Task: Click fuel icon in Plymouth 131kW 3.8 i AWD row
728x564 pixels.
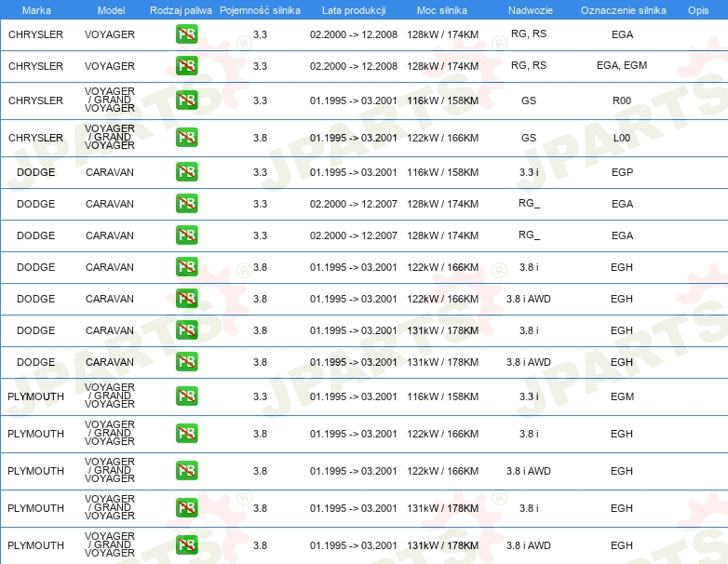Action: point(186,545)
